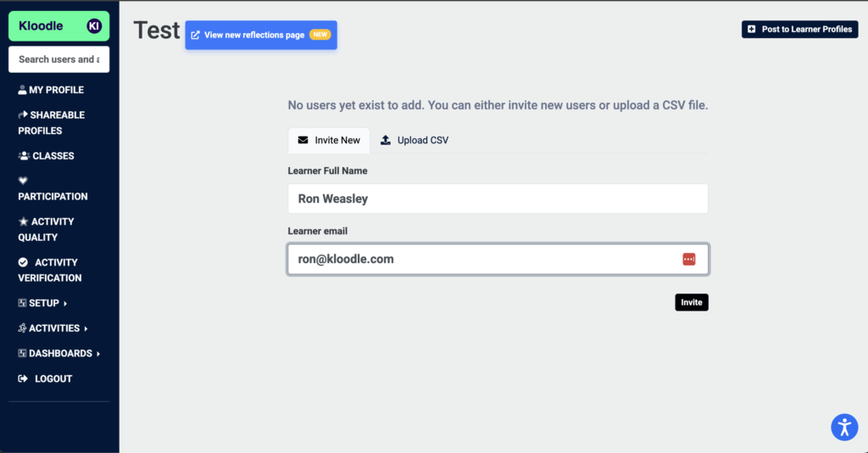Click the person icon for My Profile
868x453 pixels.
(22, 90)
